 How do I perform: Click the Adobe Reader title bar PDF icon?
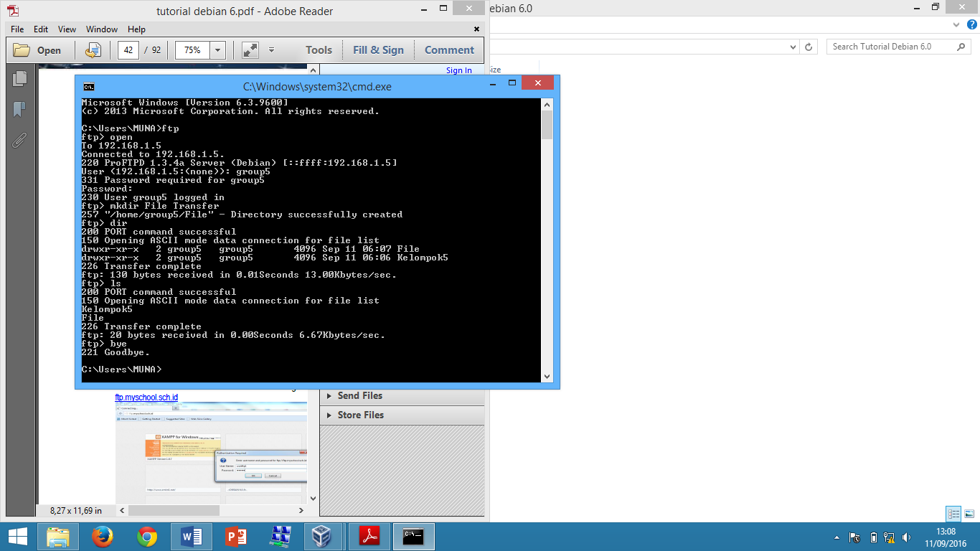(14, 11)
